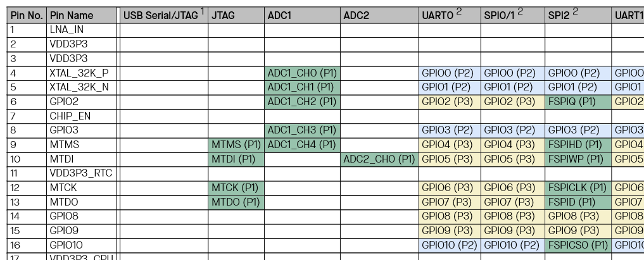Click the MTMS (P1) cell in JTAG column
The width and height of the screenshot is (644, 260).
[x=236, y=145]
